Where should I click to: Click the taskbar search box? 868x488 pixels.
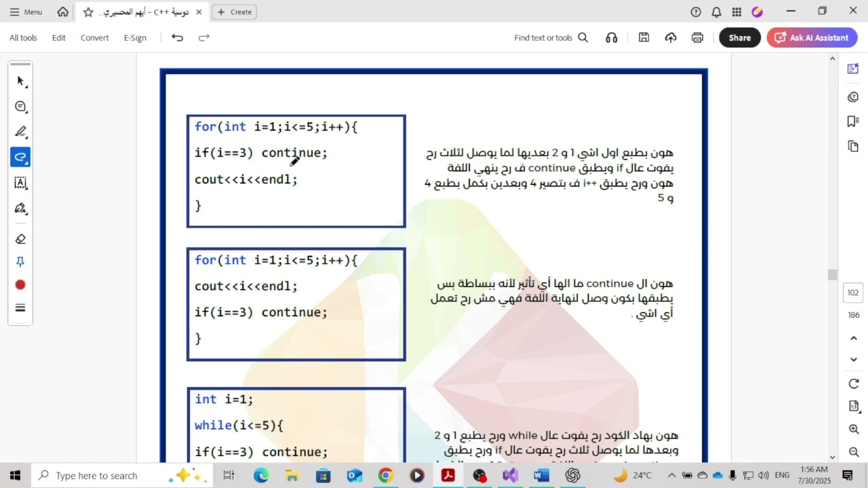[122, 476]
